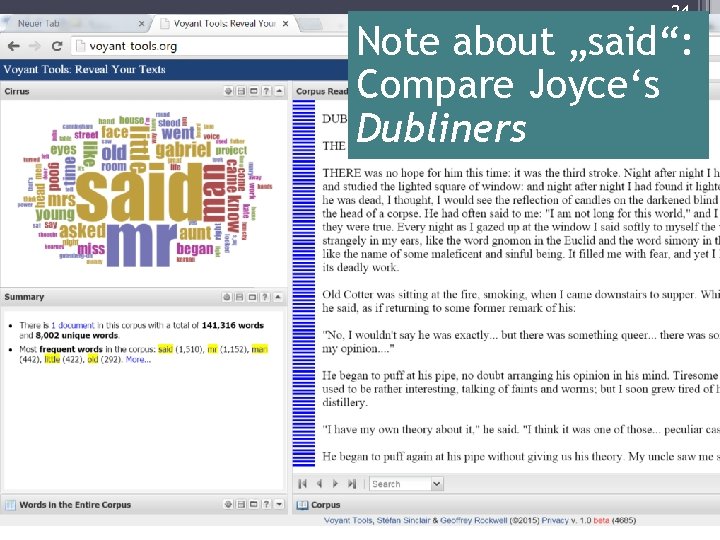This screenshot has width=720, height=540.
Task: Click the Corpus book icon
Action: tap(302, 505)
